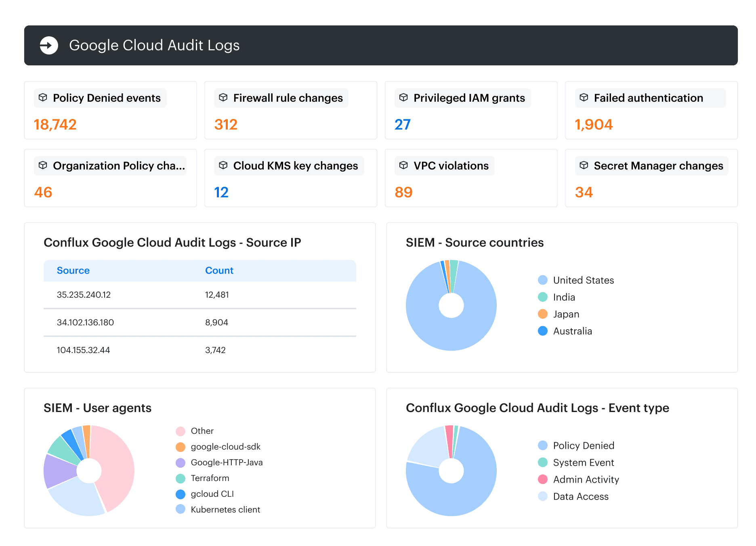Screen dimensions: 756x546
Task: Click the cube icon on Privileged IAM grants
Action: point(403,98)
